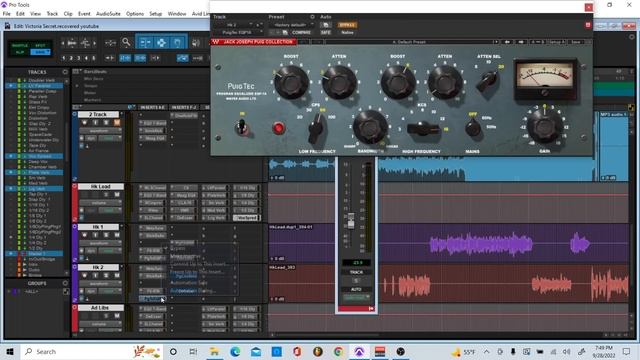Click the Ad Libs track name
The width and height of the screenshot is (640, 360).
click(x=100, y=308)
